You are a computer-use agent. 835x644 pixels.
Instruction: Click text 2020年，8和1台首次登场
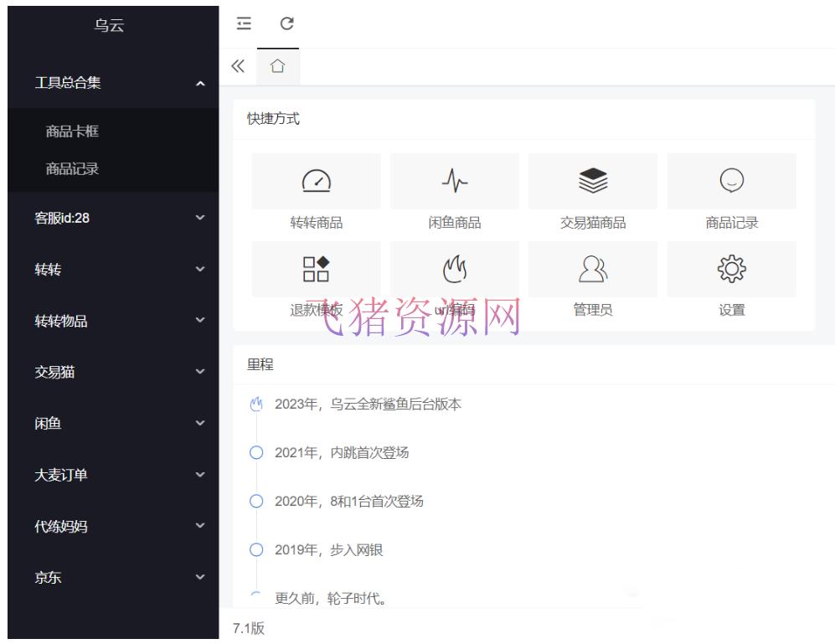(x=348, y=502)
